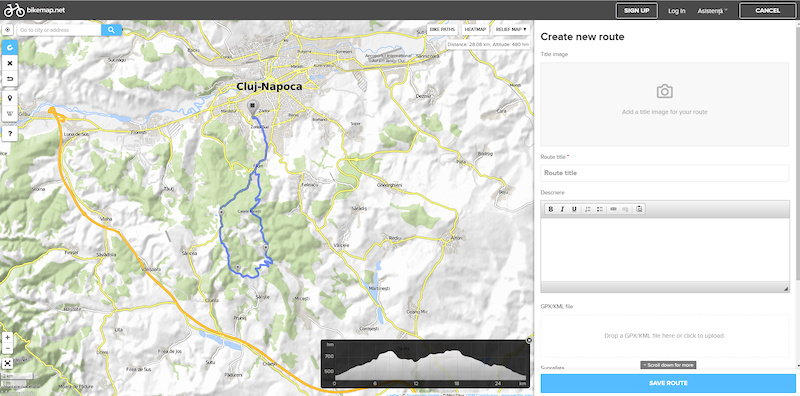800x396 pixels.
Task: Click the Route title input field
Action: [x=664, y=173]
